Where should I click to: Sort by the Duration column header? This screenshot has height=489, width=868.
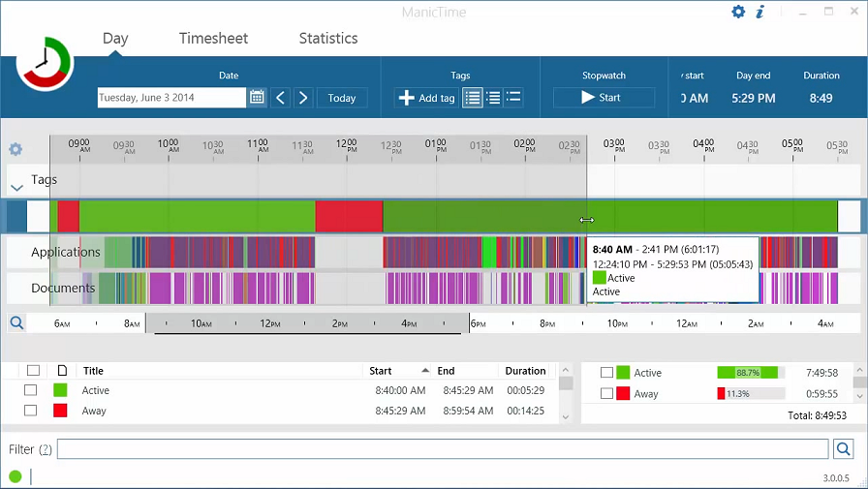(x=525, y=371)
